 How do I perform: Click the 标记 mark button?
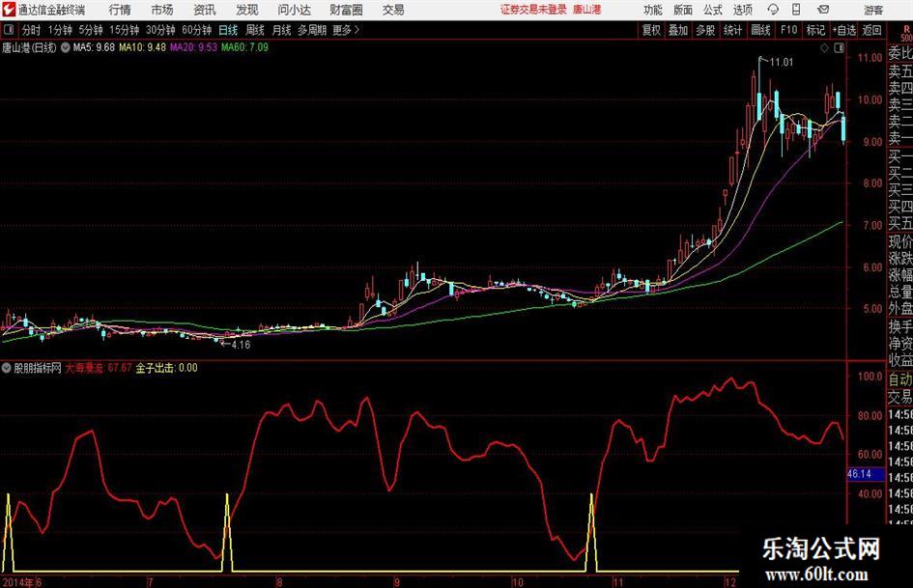pyautogui.click(x=815, y=30)
